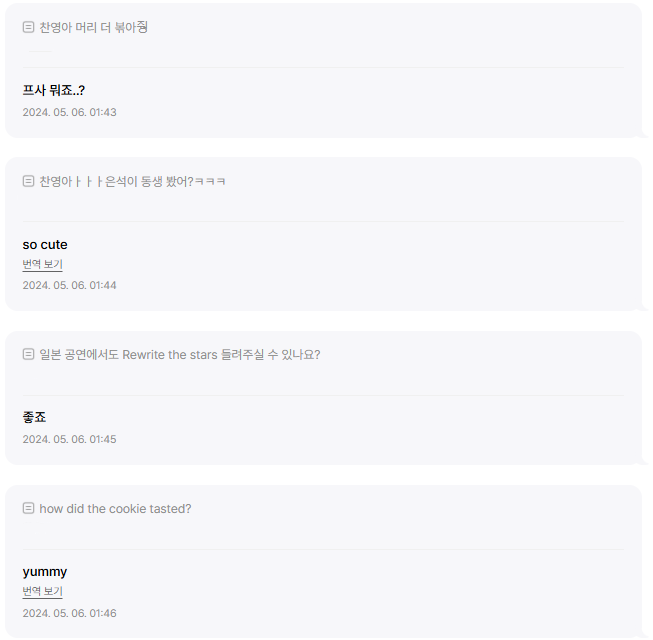Open translation under 'yummy' reply
Screen dimensions: 653x640
click(x=42, y=592)
